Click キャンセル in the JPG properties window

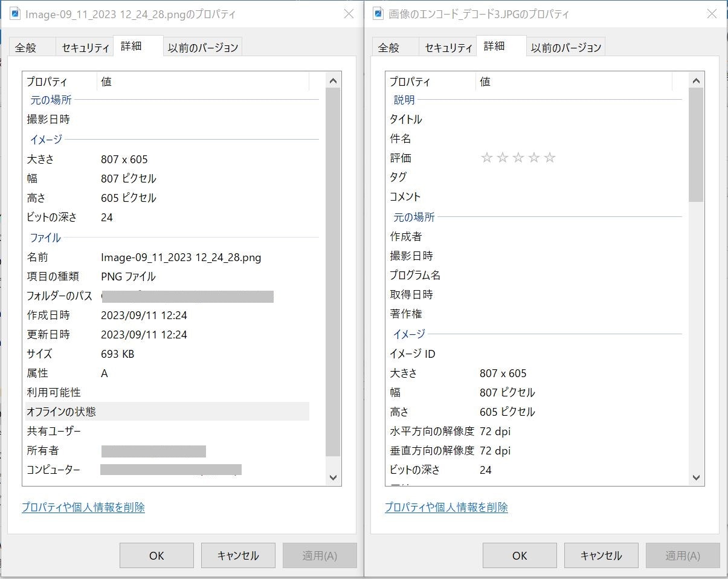pos(601,555)
